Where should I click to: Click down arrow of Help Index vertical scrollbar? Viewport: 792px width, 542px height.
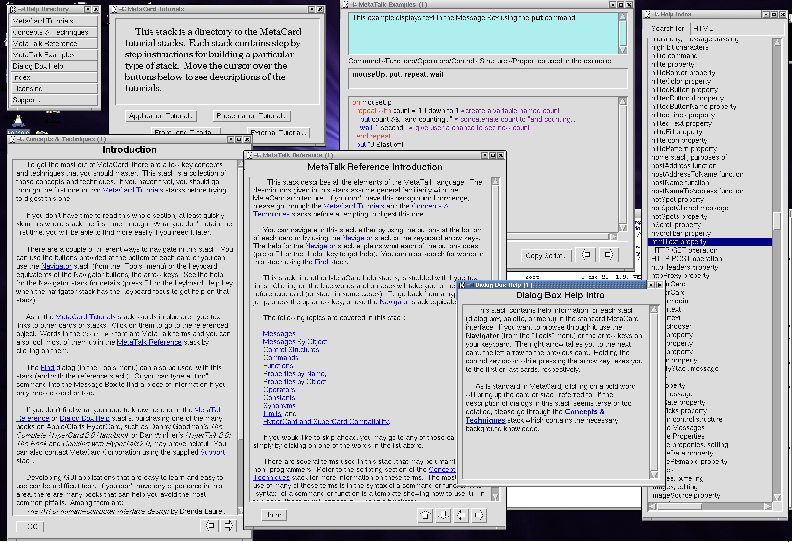[x=777, y=498]
